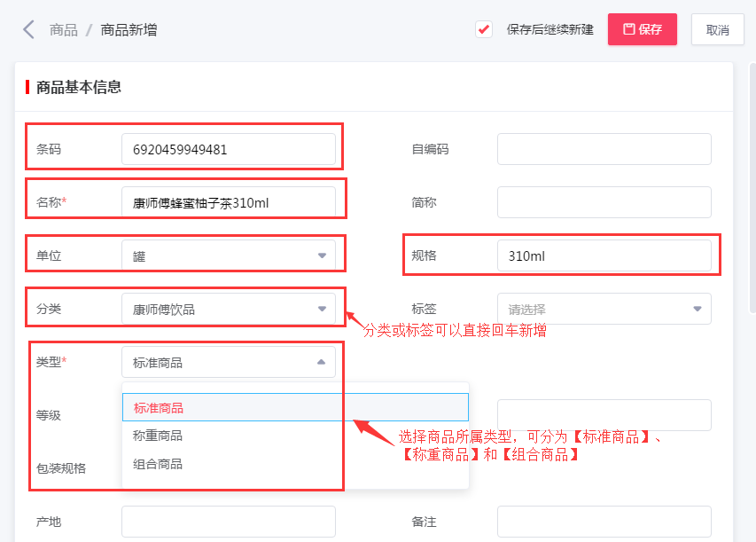Click the save disk icon on 保存 button
The image size is (756, 542).
pyautogui.click(x=627, y=28)
